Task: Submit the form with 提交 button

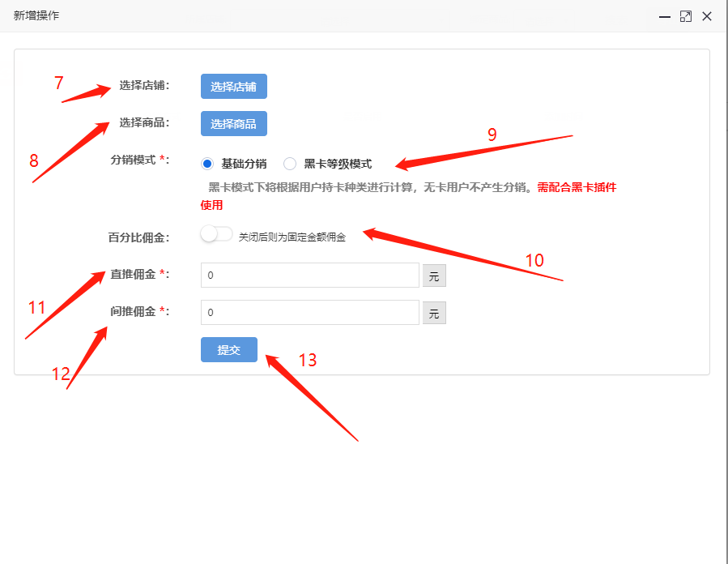Action: point(229,350)
